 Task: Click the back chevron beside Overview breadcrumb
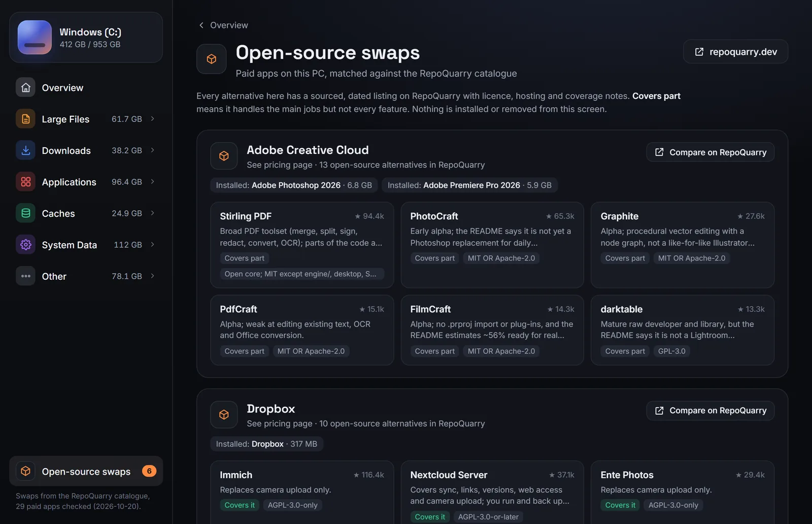(201, 25)
